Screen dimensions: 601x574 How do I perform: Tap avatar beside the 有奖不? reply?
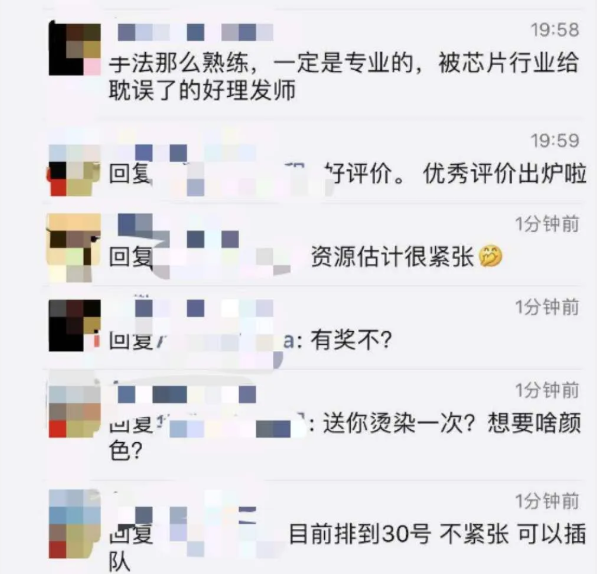point(75,325)
